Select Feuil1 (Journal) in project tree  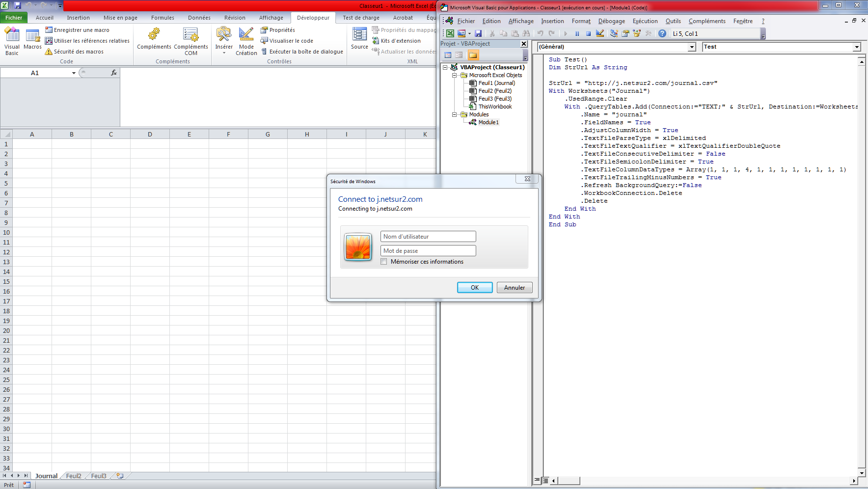pos(496,83)
